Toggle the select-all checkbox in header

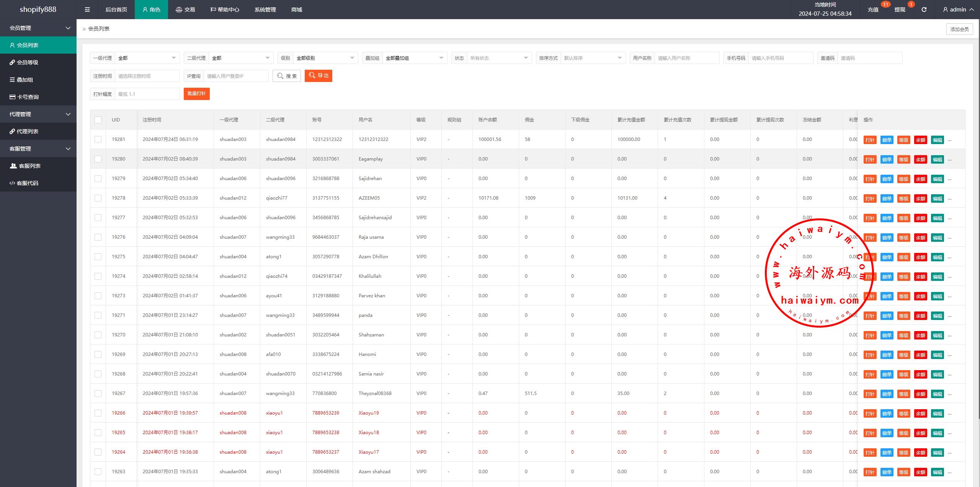point(98,120)
